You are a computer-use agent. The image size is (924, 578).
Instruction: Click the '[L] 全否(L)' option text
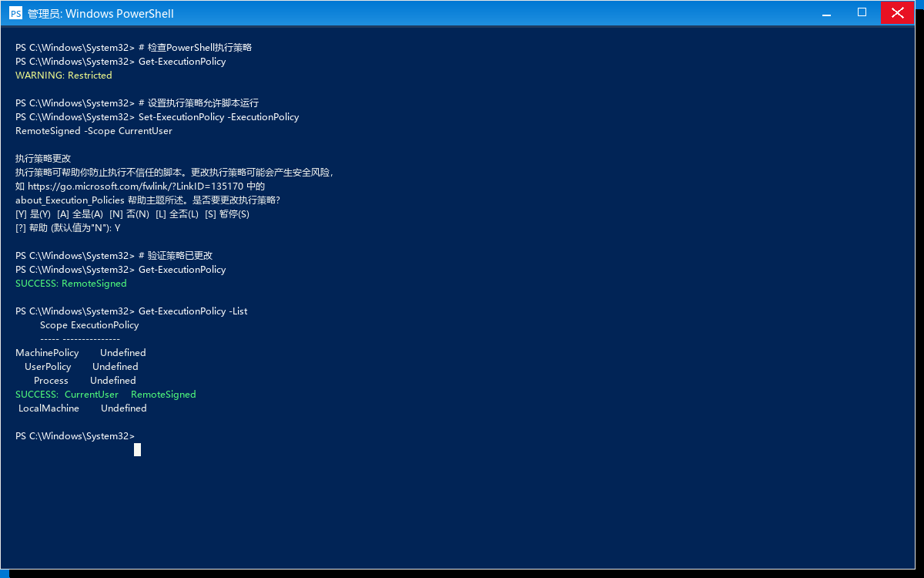[x=177, y=214]
